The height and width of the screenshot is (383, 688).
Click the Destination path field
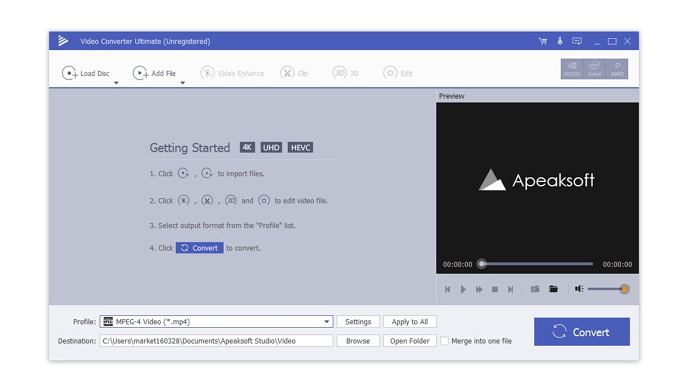pos(216,341)
